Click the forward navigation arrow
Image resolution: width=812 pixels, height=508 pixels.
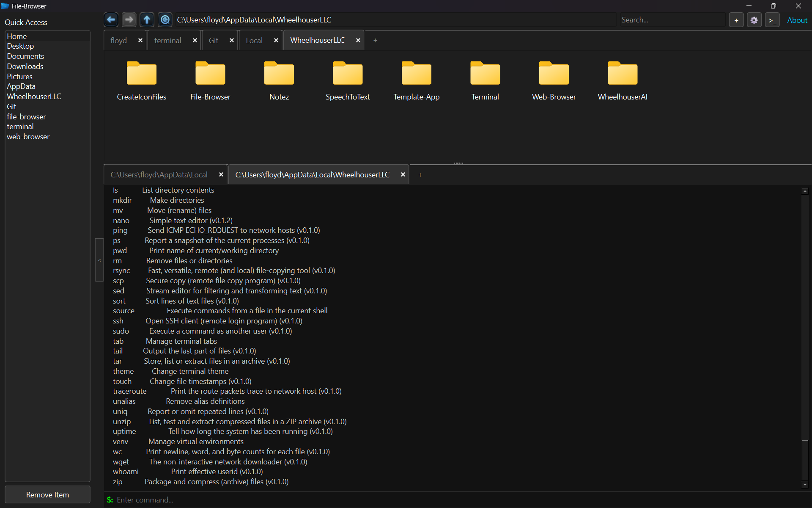point(129,19)
